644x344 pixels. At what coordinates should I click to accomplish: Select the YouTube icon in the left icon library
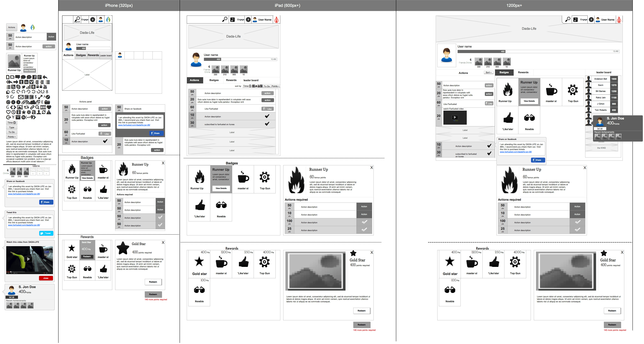pyautogui.click(x=45, y=87)
